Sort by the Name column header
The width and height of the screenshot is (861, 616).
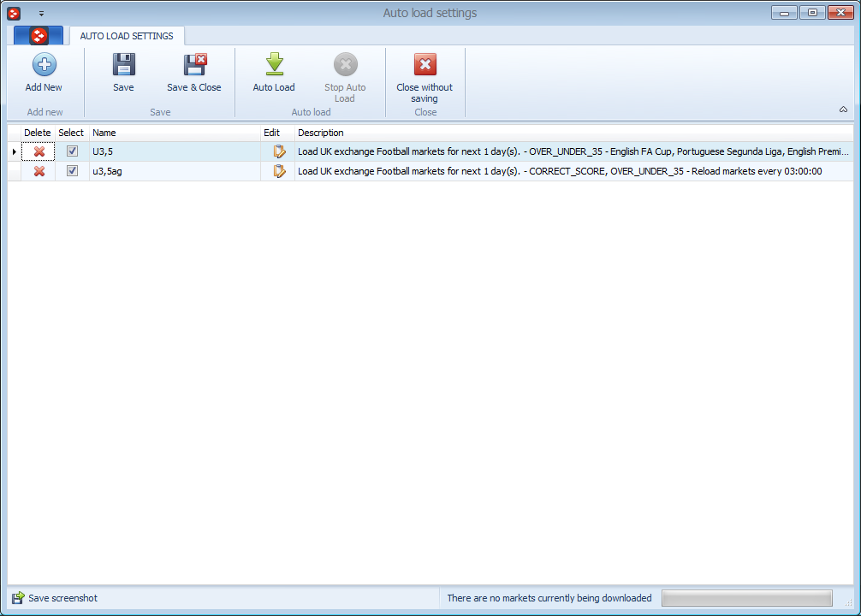tap(175, 133)
